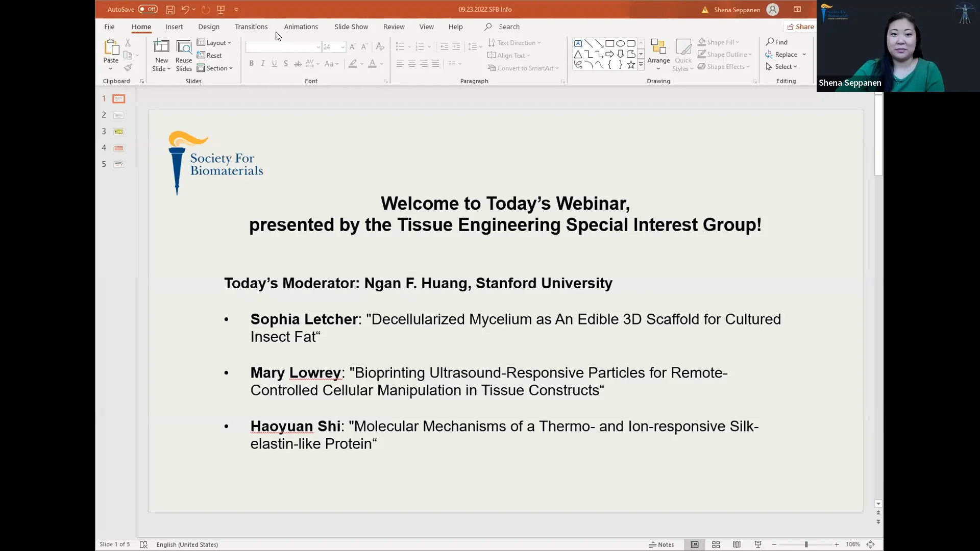The image size is (980, 551).
Task: Open Find in the Editing group
Action: [777, 41]
